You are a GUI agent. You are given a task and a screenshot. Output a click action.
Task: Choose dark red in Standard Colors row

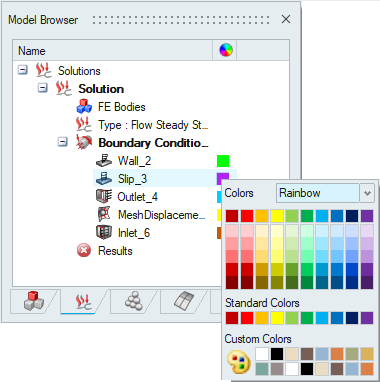(232, 318)
